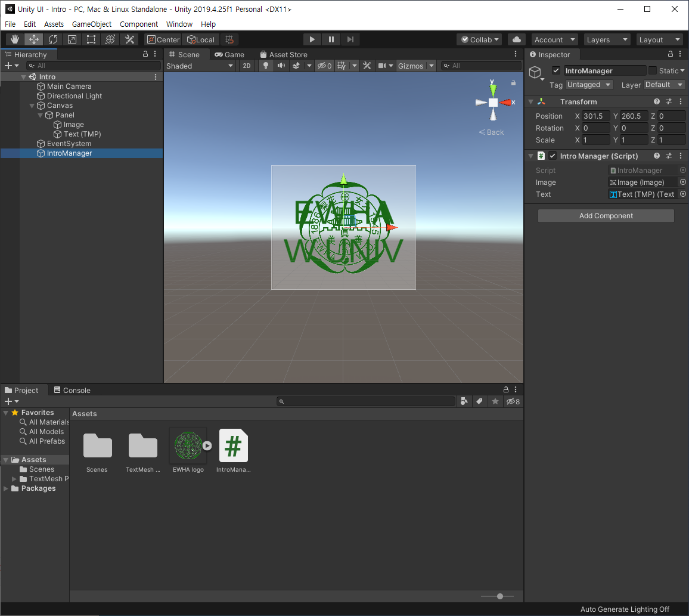
Task: Switch to the Game tab
Action: pyautogui.click(x=229, y=54)
